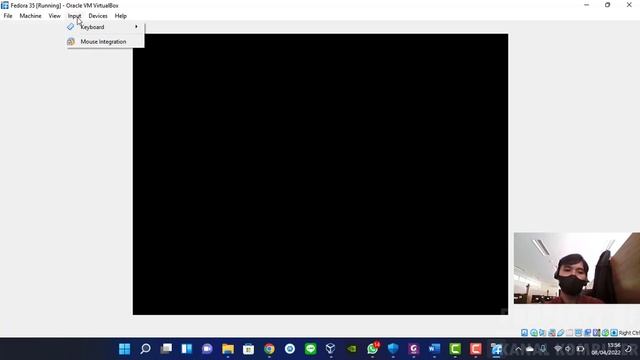Select running Fedora VM taskbar icon
The image size is (640, 360).
(x=496, y=349)
